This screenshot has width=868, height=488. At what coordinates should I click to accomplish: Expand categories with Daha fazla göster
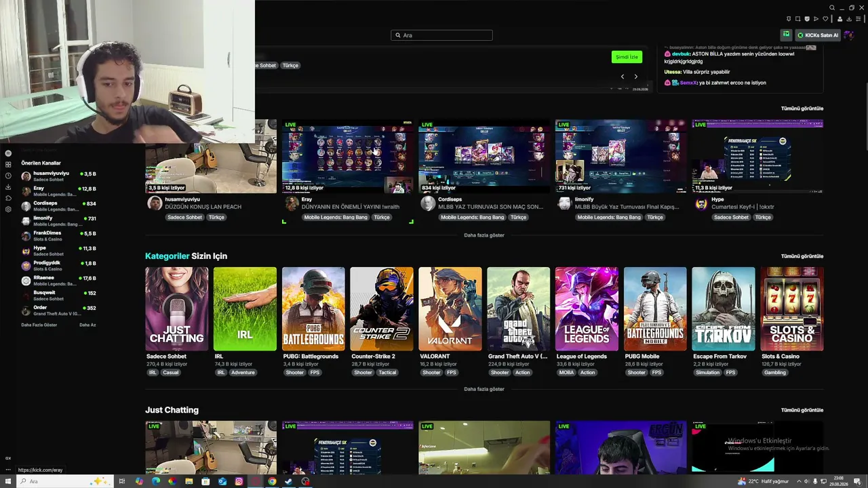[484, 389]
